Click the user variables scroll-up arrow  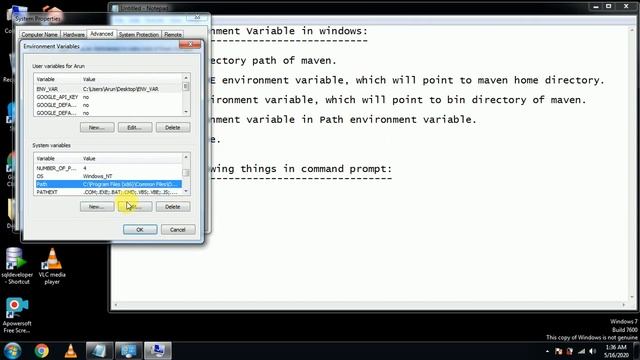[186, 78]
